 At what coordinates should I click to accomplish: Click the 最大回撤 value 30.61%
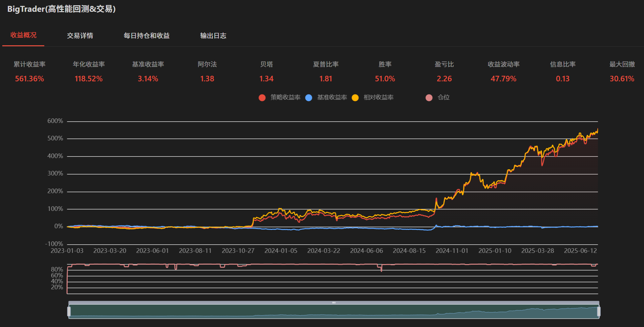click(622, 79)
